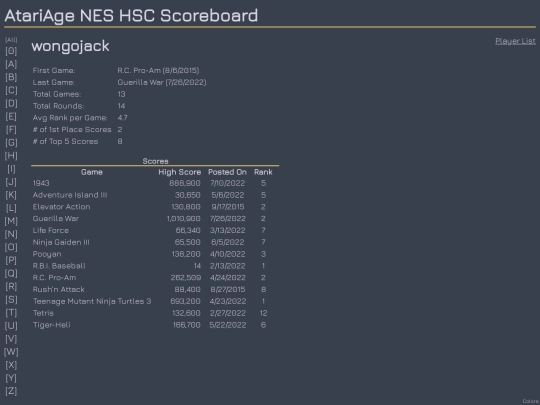Filter players by letter [H]

(11, 156)
